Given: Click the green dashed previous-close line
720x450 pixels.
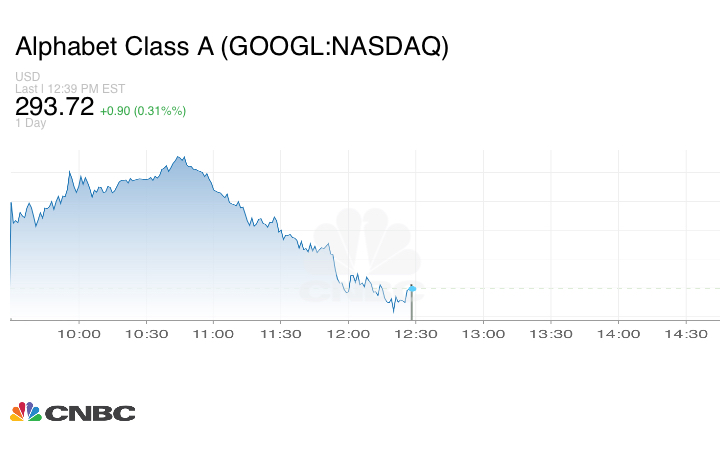Looking at the screenshot, I should pos(560,288).
